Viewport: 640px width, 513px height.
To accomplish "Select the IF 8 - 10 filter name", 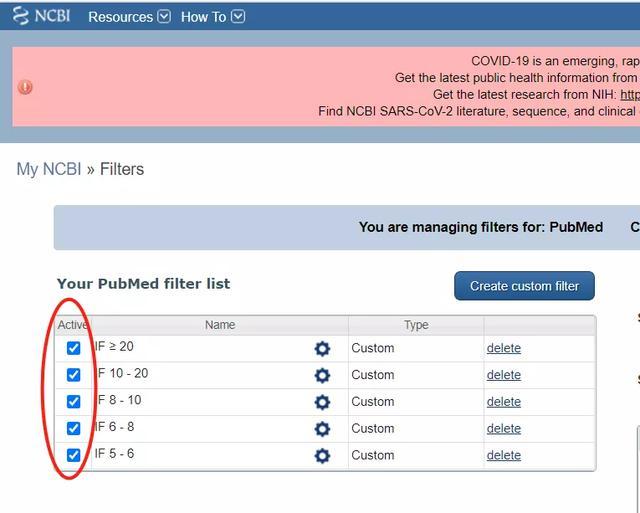I will pyautogui.click(x=118, y=400).
